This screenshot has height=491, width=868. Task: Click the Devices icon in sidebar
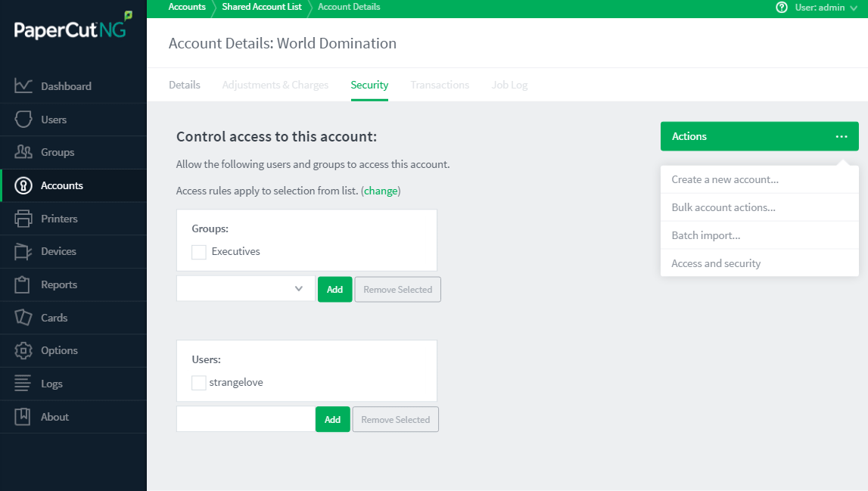pos(23,251)
